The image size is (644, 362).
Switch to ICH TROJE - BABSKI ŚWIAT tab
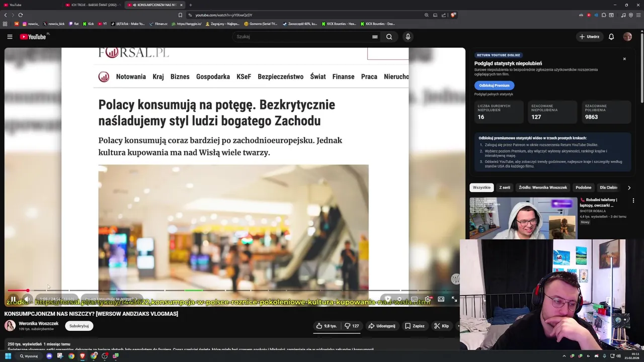[x=93, y=5]
